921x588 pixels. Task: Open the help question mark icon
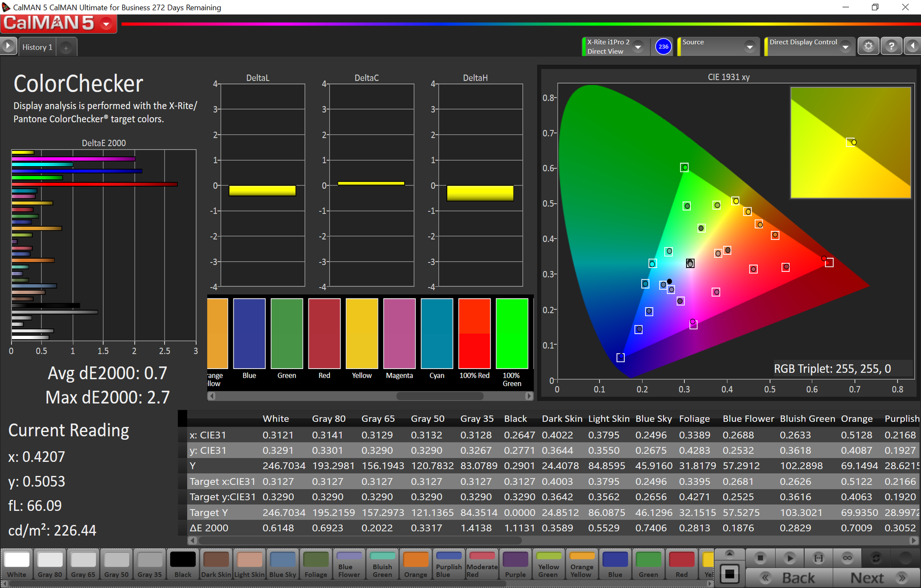[x=891, y=47]
